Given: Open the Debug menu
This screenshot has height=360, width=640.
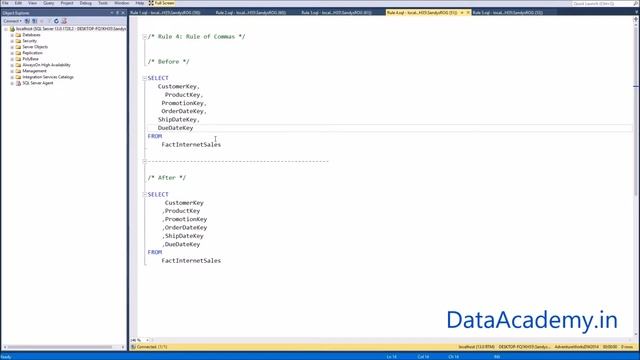Looking at the screenshot, I should pos(86,3).
